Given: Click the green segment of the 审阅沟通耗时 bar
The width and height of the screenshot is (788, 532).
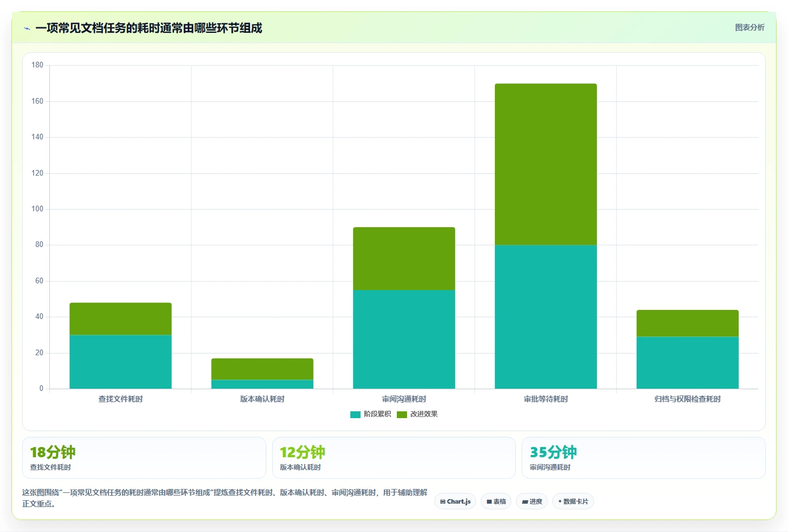Looking at the screenshot, I should click(404, 259).
